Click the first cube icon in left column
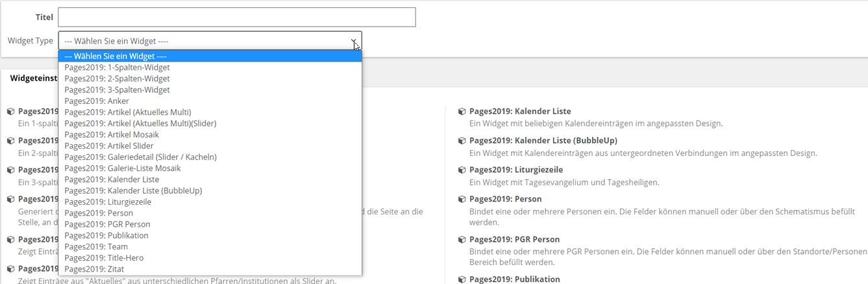The width and height of the screenshot is (868, 284). pyautogui.click(x=10, y=112)
